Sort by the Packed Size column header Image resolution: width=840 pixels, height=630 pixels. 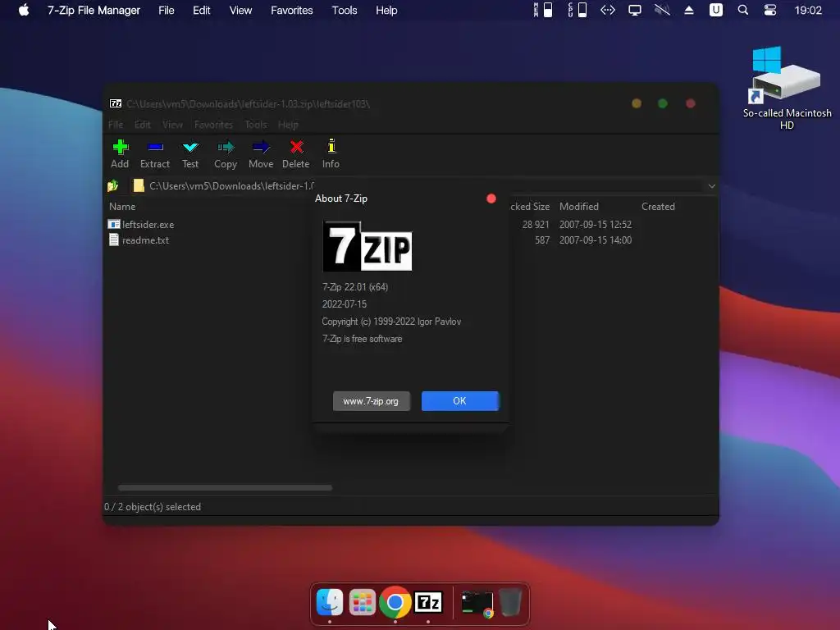click(x=530, y=206)
